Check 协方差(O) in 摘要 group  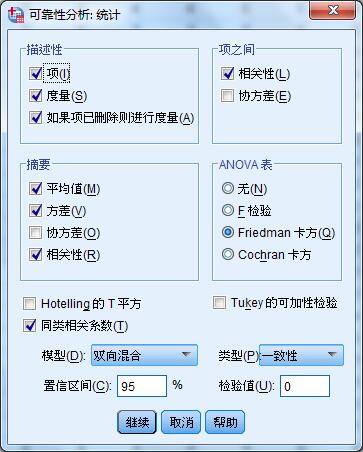pos(36,232)
